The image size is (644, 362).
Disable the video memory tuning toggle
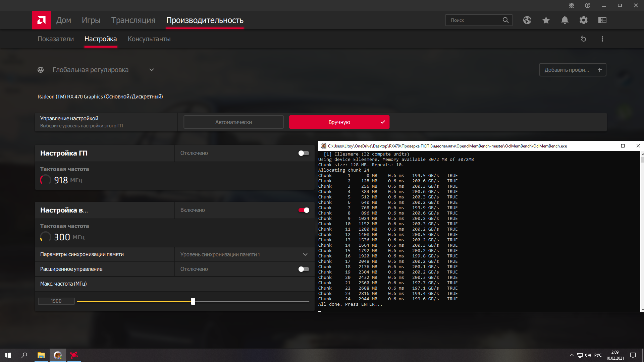click(x=304, y=210)
